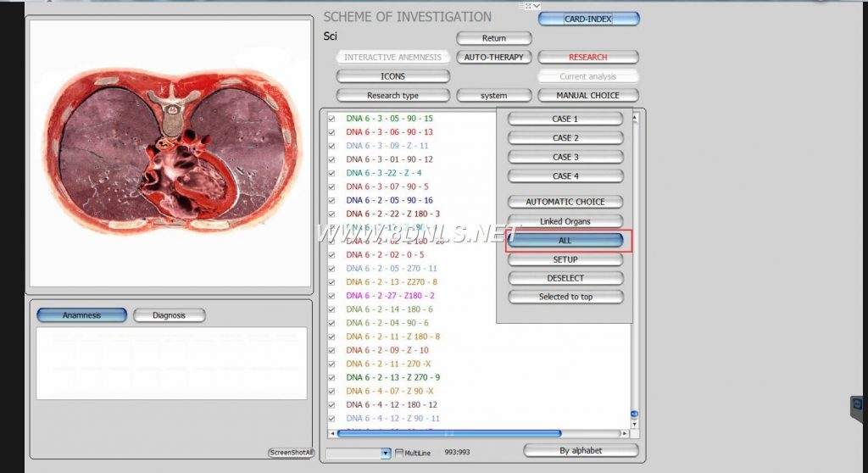Open the system selector
This screenshot has width=868, height=473.
[493, 96]
